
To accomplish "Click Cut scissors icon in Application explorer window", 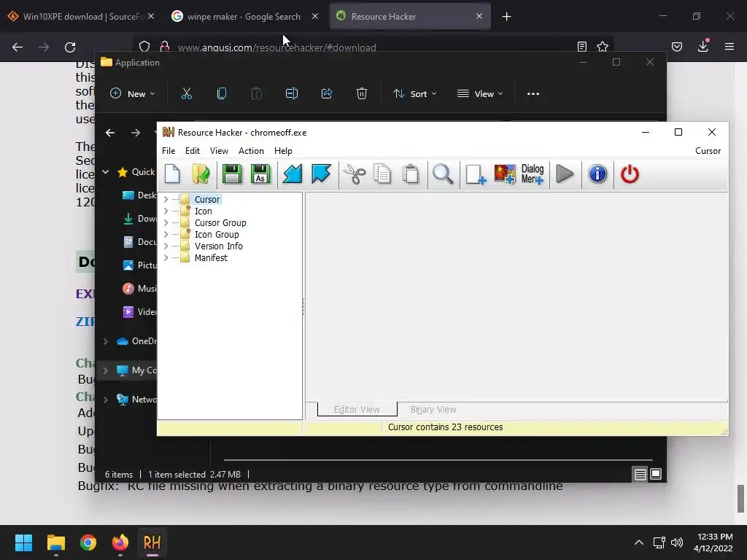I will (x=187, y=94).
